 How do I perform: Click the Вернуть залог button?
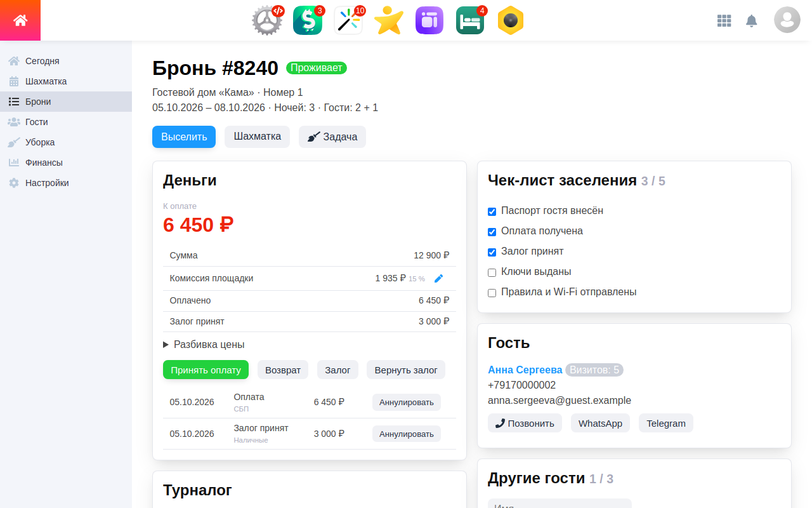[x=406, y=370]
